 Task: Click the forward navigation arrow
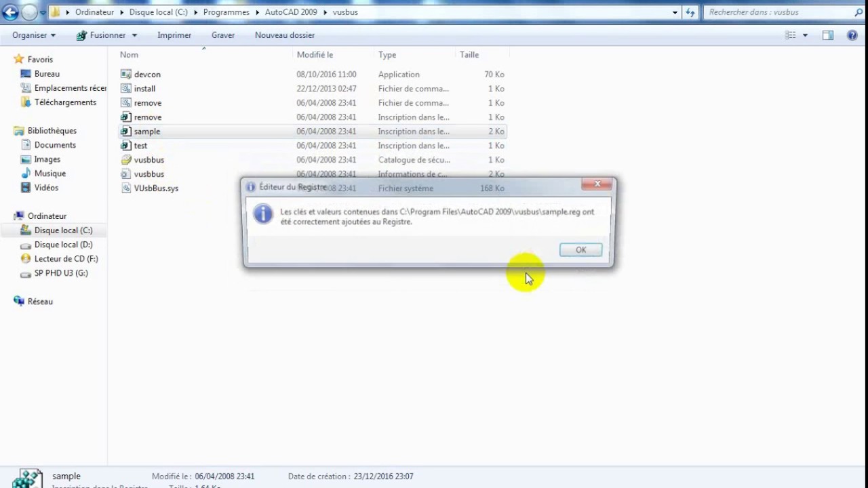(x=29, y=12)
